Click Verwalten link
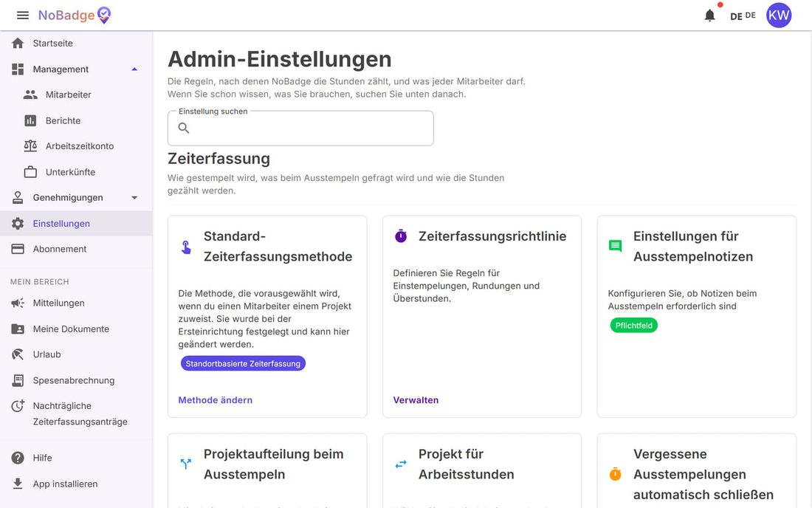The width and height of the screenshot is (812, 508). (x=416, y=399)
